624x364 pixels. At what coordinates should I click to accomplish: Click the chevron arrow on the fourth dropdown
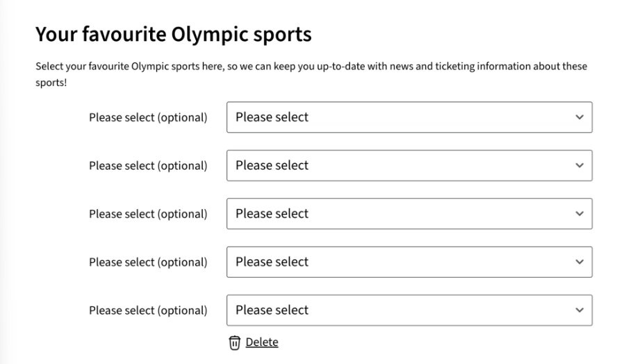click(580, 262)
